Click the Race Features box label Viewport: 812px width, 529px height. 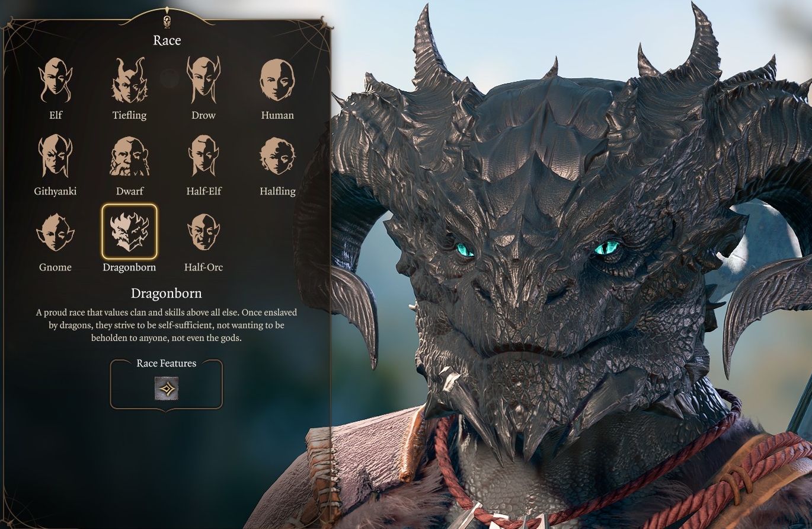[x=167, y=364]
